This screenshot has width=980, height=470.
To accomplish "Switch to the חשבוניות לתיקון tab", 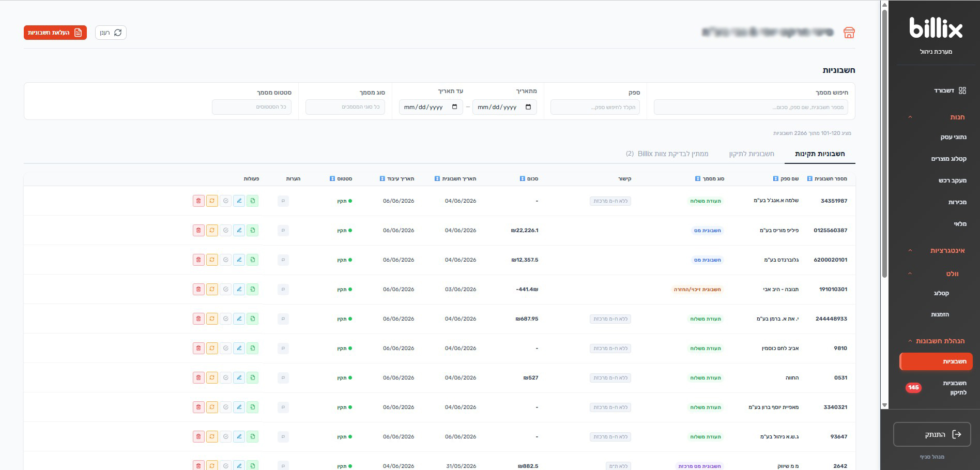I will pyautogui.click(x=752, y=154).
